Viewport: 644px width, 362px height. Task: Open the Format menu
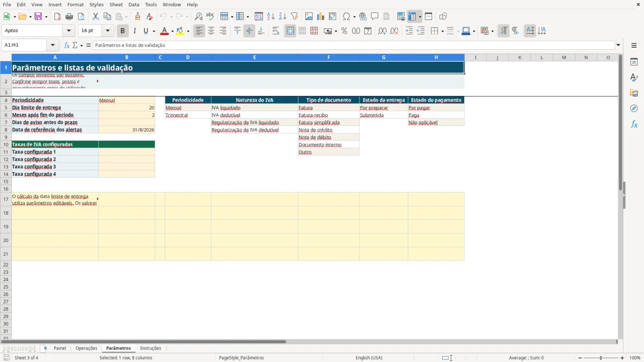[76, 4]
